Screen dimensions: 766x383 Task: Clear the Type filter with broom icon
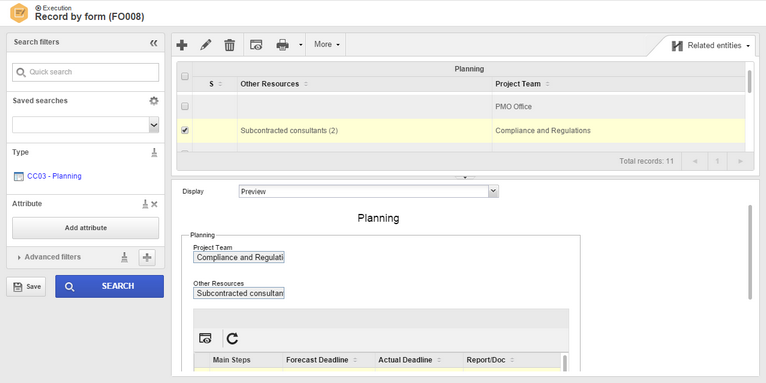click(154, 152)
